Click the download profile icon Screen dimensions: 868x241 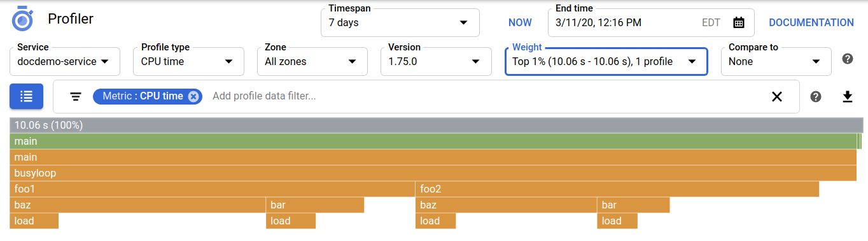pyautogui.click(x=847, y=97)
